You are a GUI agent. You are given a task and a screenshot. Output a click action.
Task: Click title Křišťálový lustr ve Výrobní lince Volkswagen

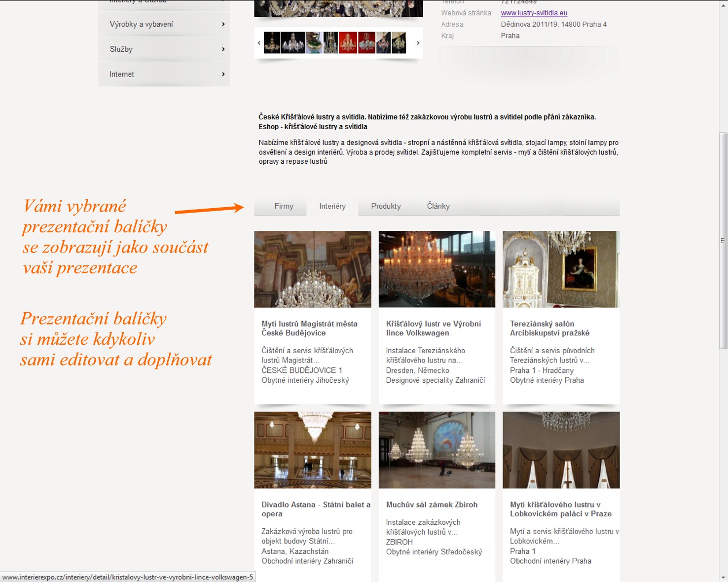coord(434,328)
